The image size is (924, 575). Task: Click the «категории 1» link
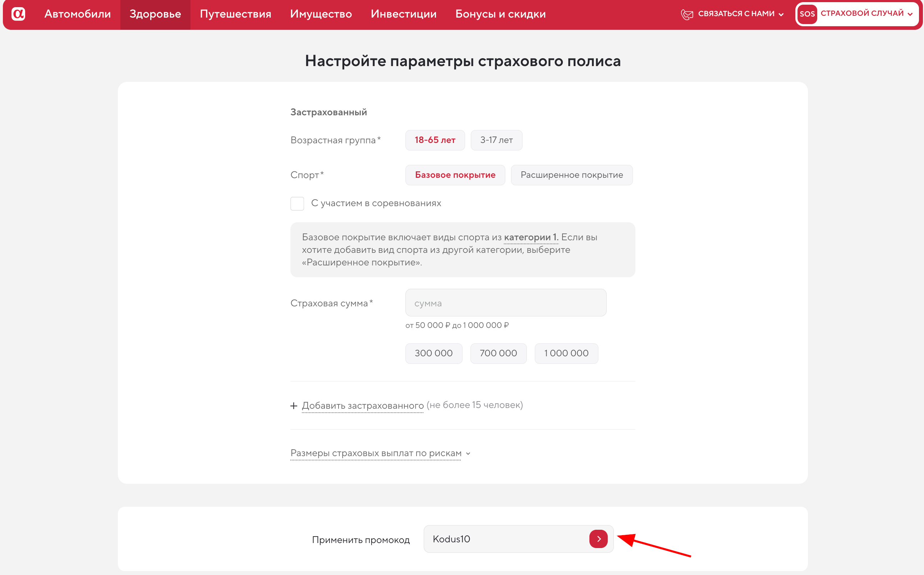pos(530,237)
